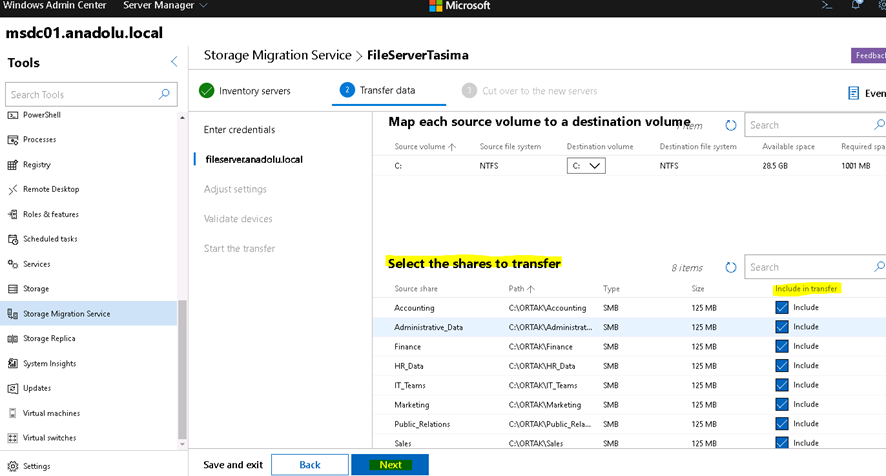
Task: Switch to Inventory servers step
Action: pyautogui.click(x=245, y=91)
